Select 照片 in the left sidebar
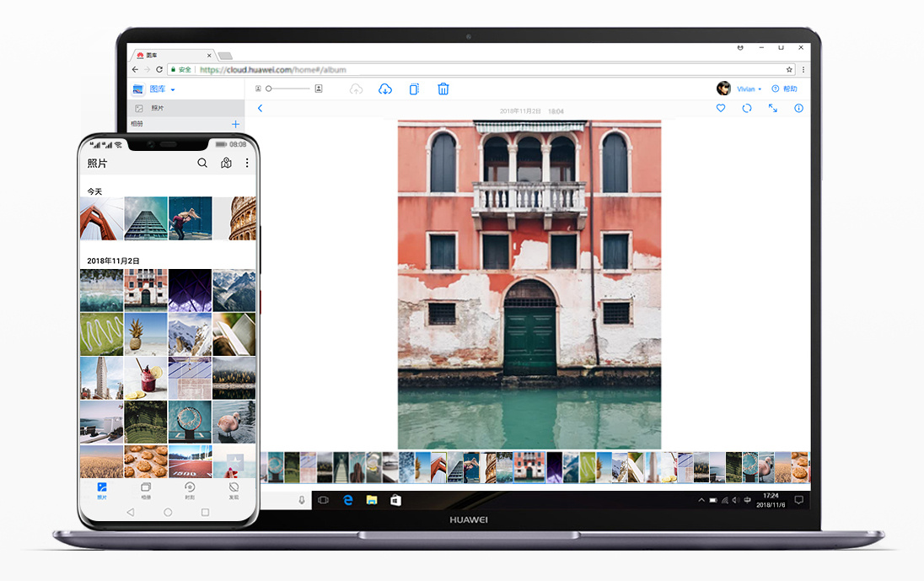924x581 pixels. (158, 109)
